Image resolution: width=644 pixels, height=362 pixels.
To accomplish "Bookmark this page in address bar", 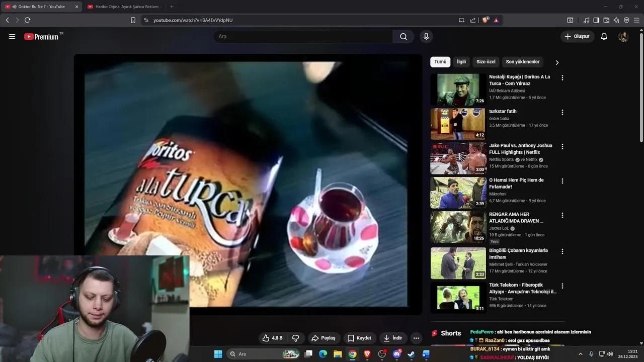I will (x=133, y=20).
